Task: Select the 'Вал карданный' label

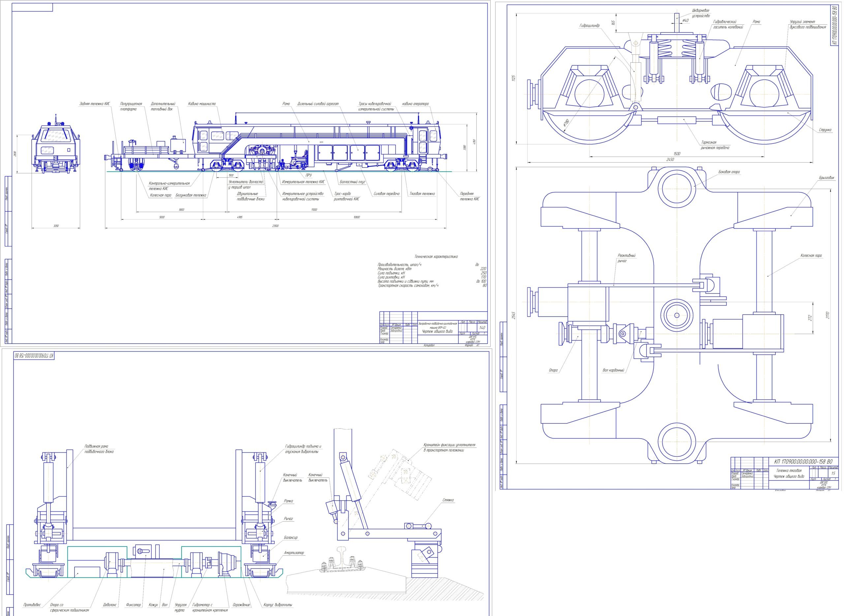Action: coord(613,370)
